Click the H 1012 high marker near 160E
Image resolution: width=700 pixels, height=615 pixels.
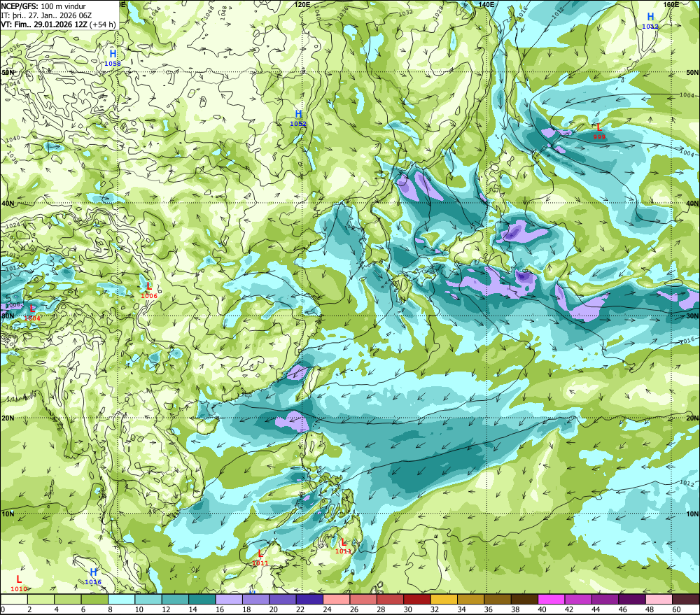650,21
